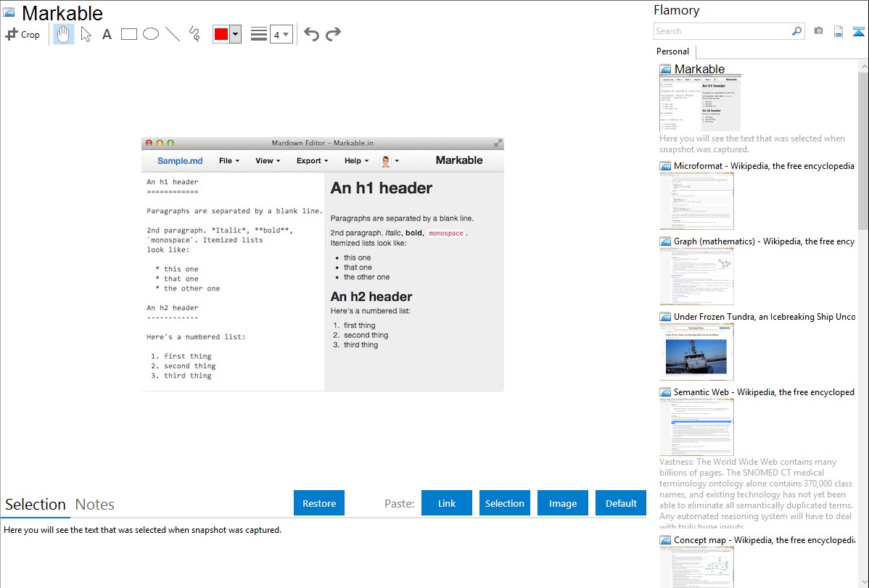Click the 'An h1 header' preview heading
The height and width of the screenshot is (588, 869).
click(382, 188)
